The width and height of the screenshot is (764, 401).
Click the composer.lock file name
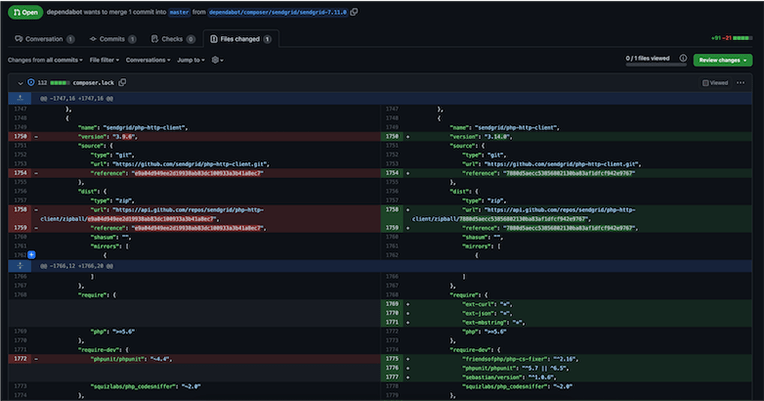coord(94,83)
